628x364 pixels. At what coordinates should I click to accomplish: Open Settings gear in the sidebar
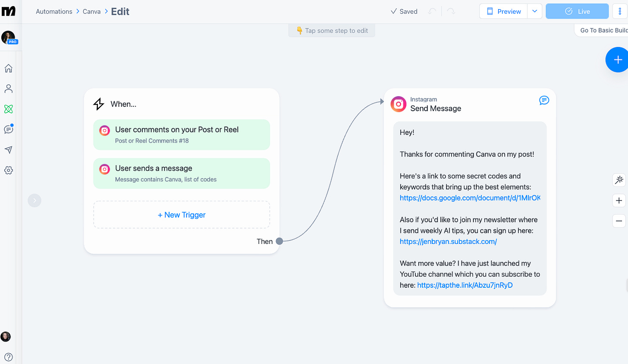click(x=8, y=170)
